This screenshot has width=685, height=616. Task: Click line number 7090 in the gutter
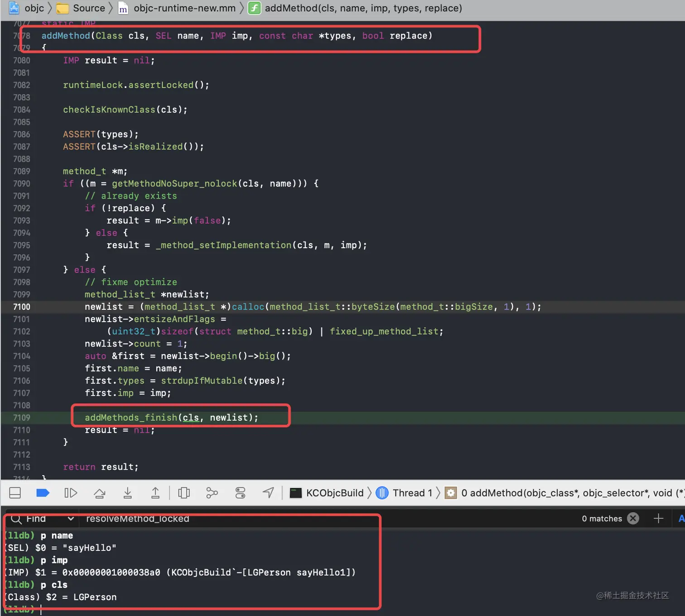[22, 183]
